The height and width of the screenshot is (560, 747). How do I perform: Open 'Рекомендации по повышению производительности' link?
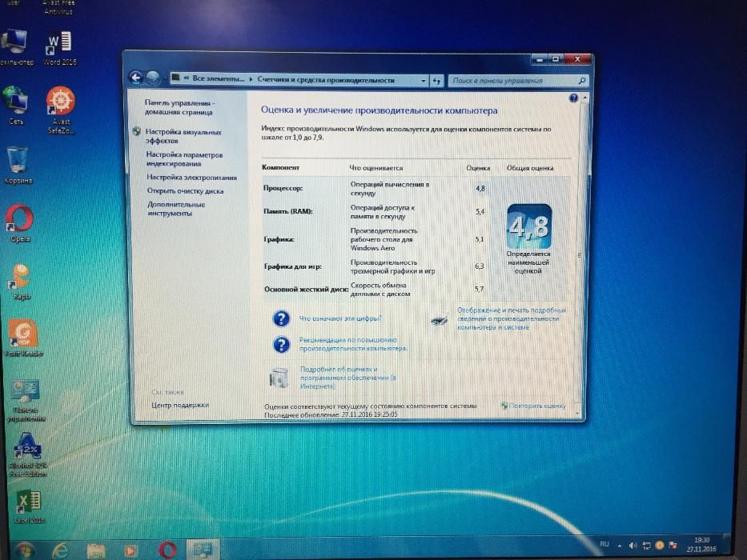pyautogui.click(x=353, y=344)
